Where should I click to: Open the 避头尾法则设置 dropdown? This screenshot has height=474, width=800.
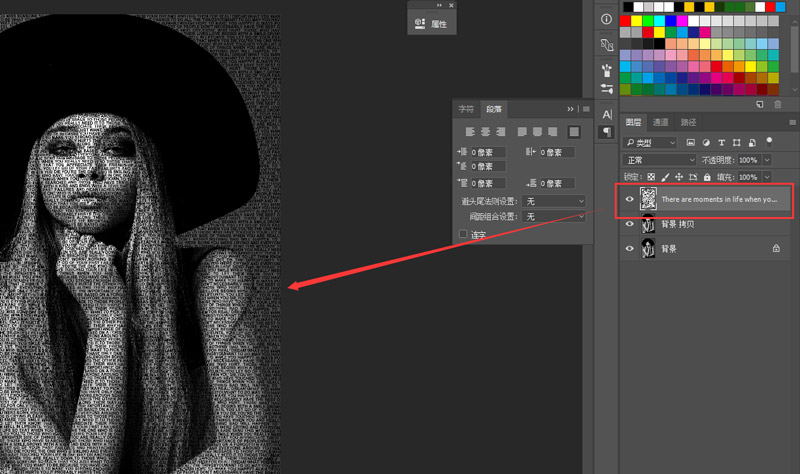555,201
